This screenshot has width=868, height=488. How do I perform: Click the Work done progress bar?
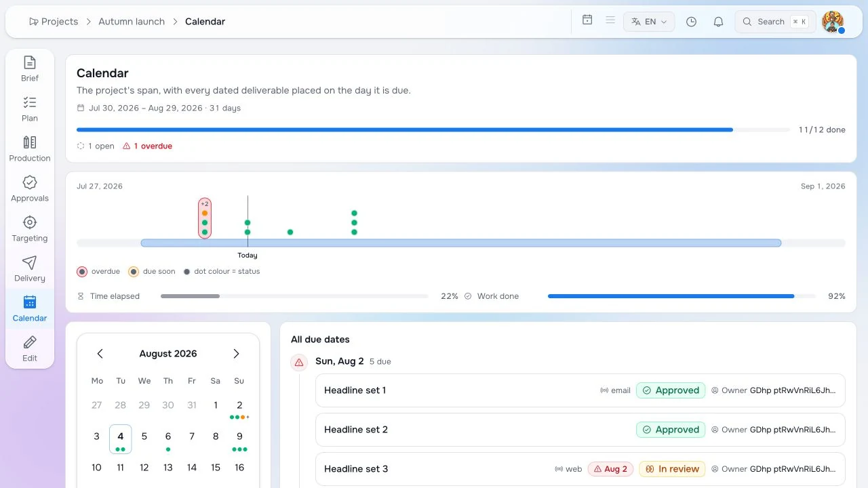(x=682, y=296)
